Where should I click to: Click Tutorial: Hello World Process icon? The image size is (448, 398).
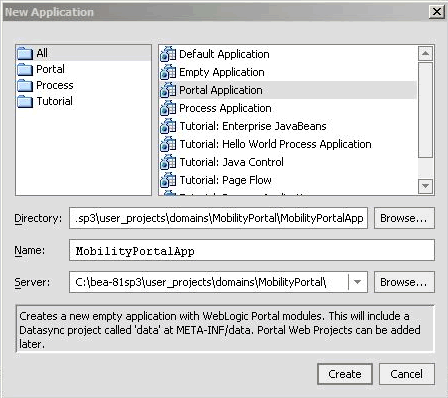(x=168, y=144)
